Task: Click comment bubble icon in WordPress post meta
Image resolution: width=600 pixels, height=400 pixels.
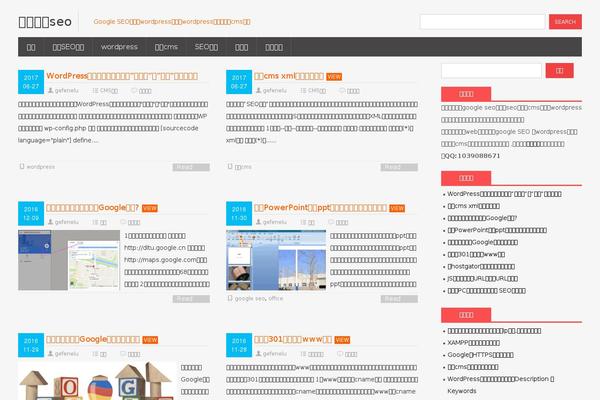Action: point(134,91)
